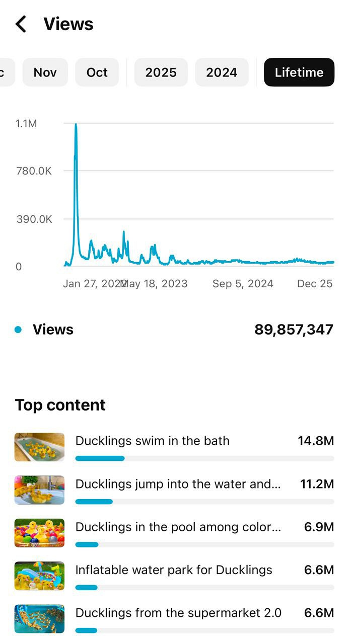Select the Lifetime time range tab

pyautogui.click(x=299, y=72)
